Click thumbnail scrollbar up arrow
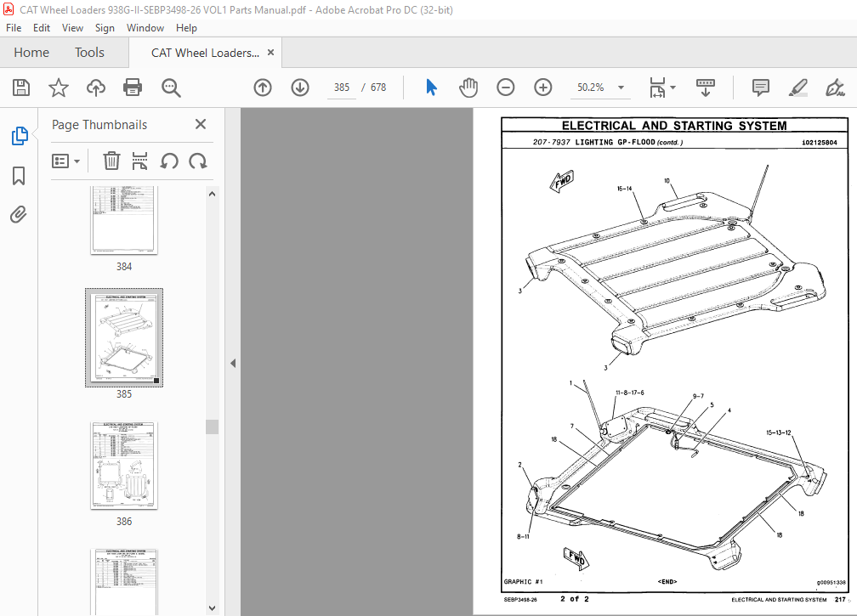Viewport: 857px width, 616px height. 212,194
